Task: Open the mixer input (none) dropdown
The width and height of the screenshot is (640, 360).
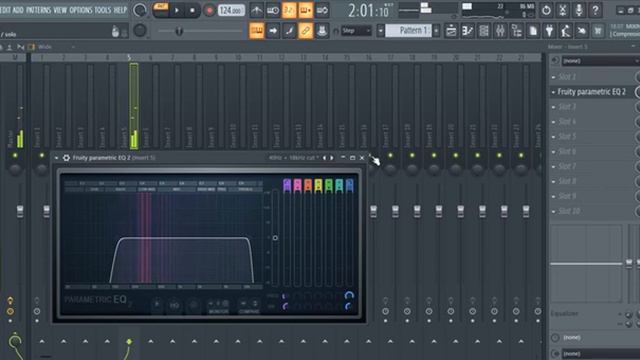Action: (600, 61)
